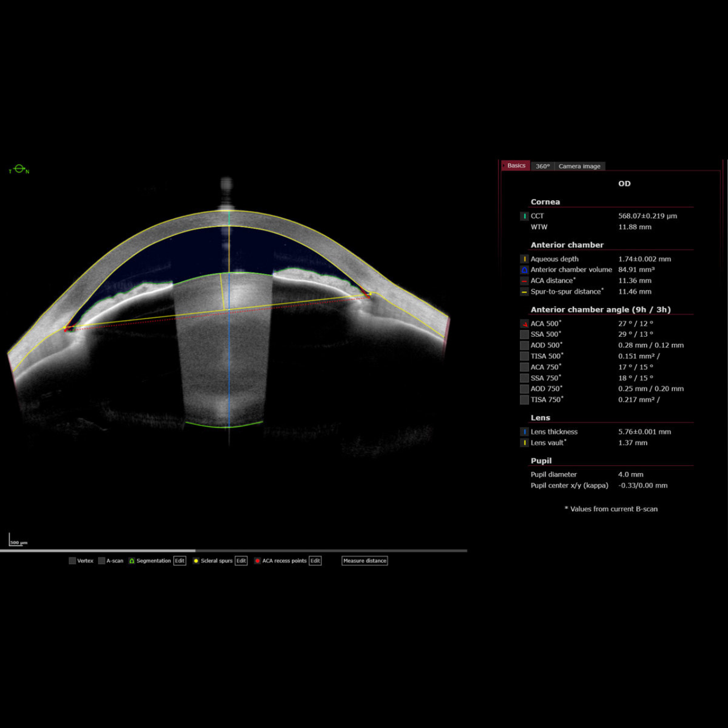Click Edit next to Segmentation
The image size is (728, 728).
click(180, 561)
